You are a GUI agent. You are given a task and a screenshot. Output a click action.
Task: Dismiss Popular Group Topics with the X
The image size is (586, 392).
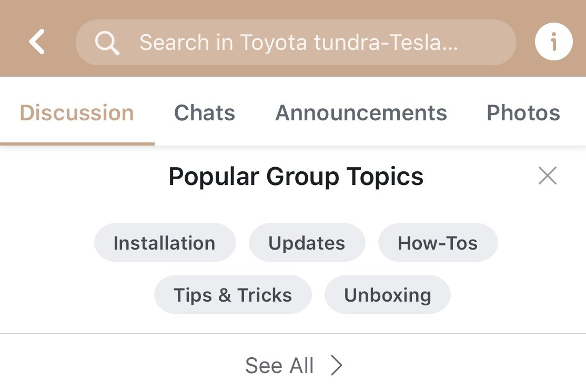548,176
